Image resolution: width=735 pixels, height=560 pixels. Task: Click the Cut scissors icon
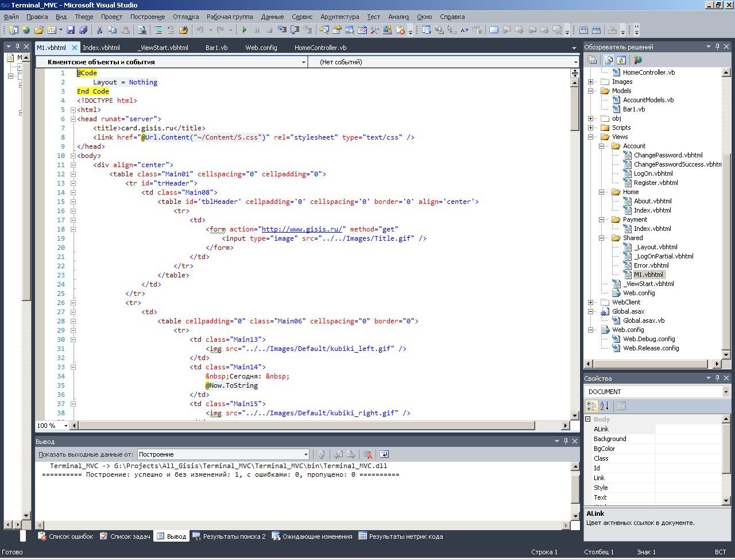click(99, 30)
